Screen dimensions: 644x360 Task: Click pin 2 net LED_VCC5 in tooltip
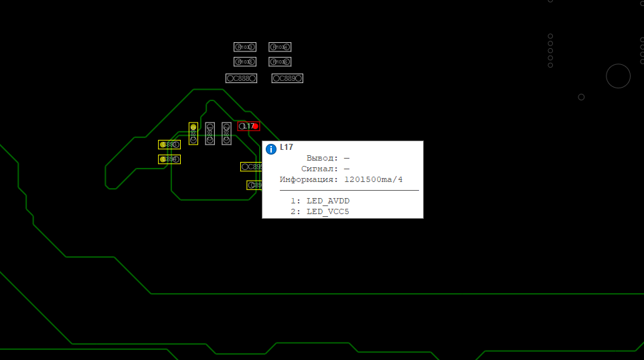point(328,211)
